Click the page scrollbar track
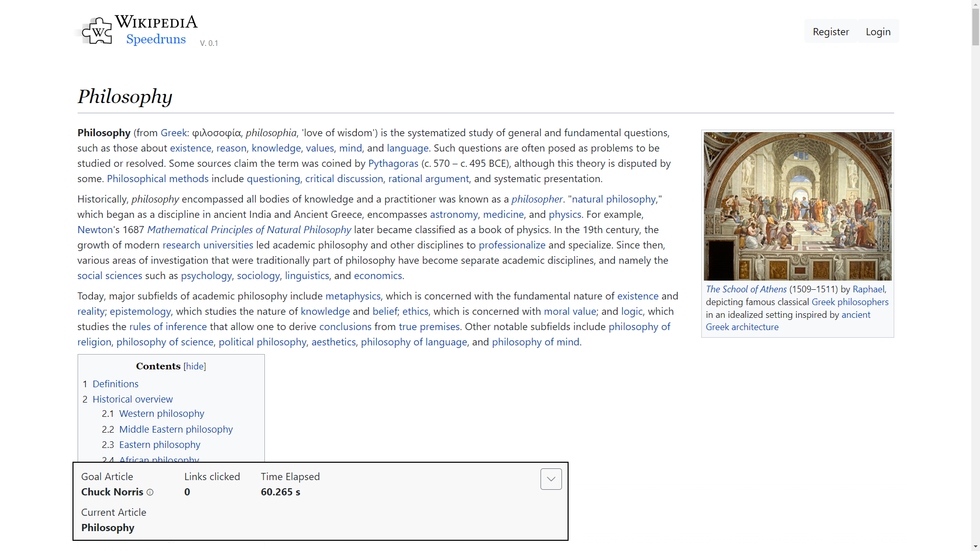The height and width of the screenshot is (551, 980). (975, 255)
